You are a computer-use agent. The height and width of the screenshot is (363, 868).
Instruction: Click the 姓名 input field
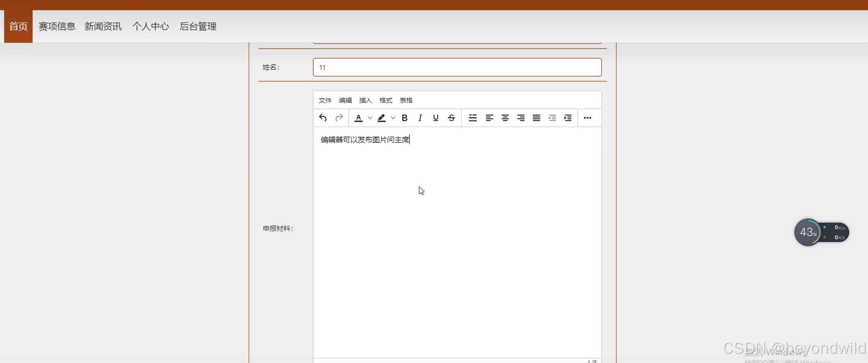coord(457,67)
